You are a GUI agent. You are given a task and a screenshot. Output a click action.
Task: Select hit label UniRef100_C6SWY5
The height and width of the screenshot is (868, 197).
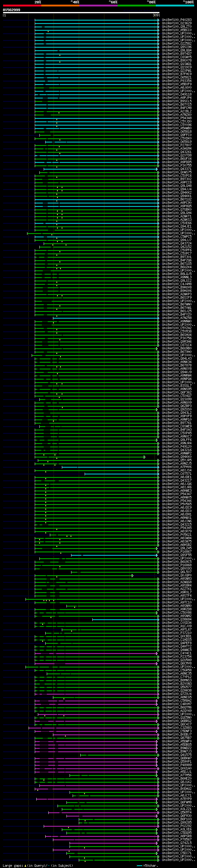[x=177, y=57]
